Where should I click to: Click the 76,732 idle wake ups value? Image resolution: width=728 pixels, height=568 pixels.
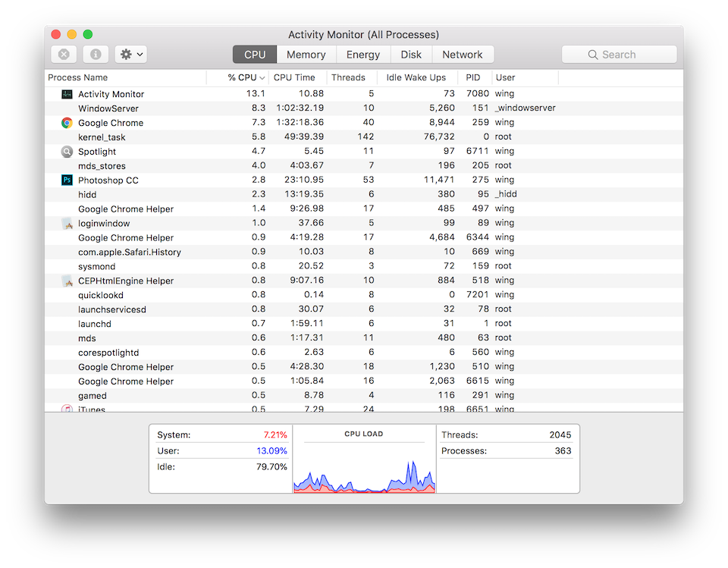pos(439,137)
